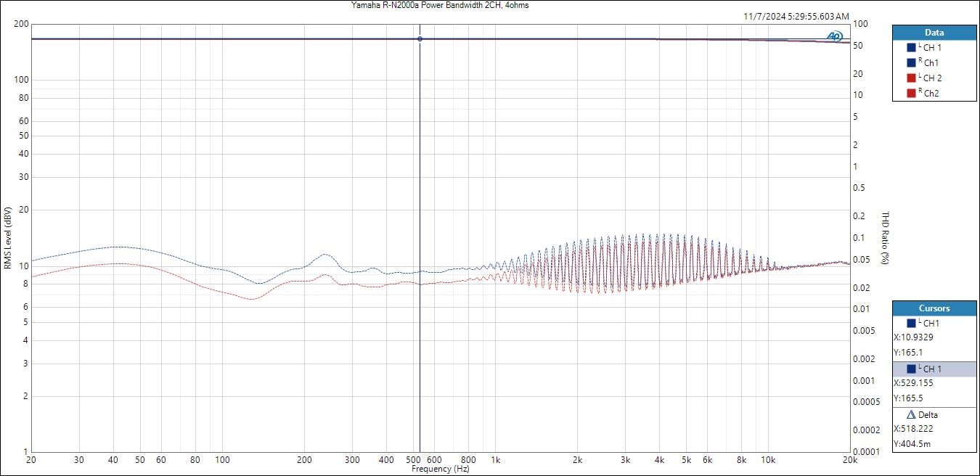This screenshot has height=476, width=980.
Task: Click the Delta triangle icon in Cursors
Action: pos(911,415)
